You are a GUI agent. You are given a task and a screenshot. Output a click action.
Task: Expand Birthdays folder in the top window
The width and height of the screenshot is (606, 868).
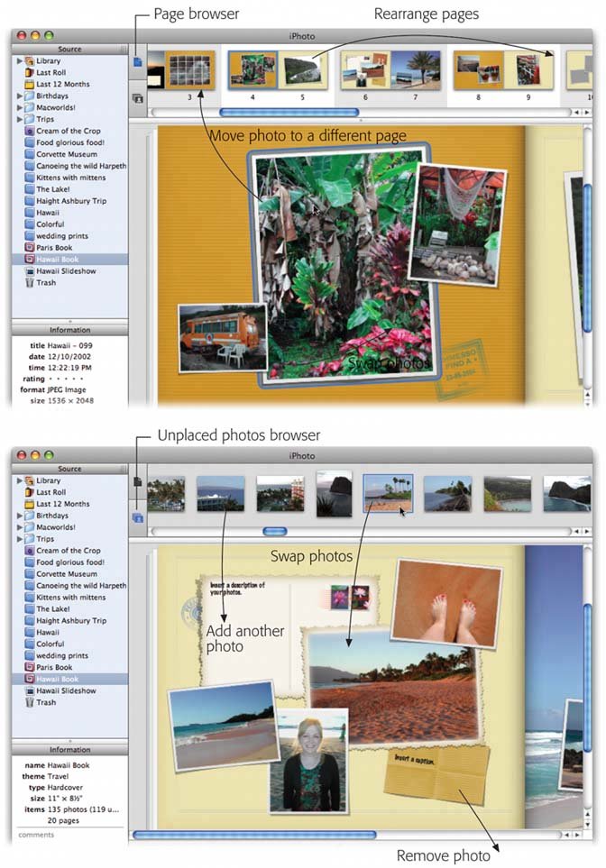tap(19, 96)
